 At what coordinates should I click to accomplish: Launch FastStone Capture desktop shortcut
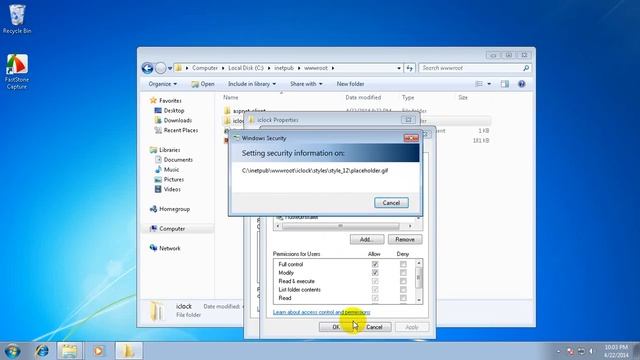[17, 71]
